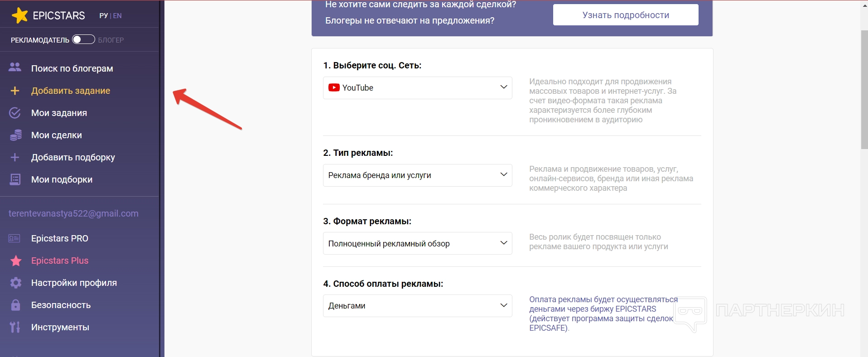Toggle the Рекламодатель/Блогер role switch
This screenshot has height=357, width=868.
[83, 40]
